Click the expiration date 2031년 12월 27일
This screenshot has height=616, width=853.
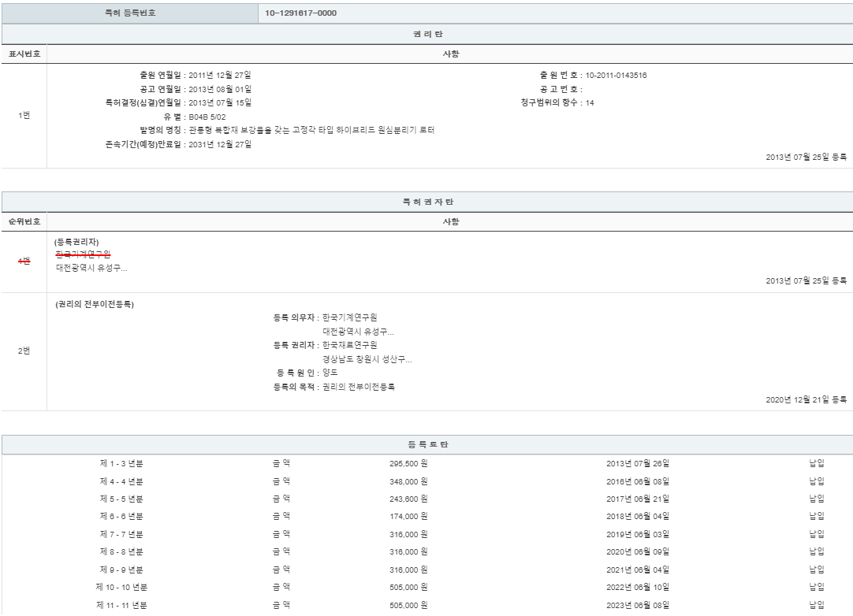220,144
